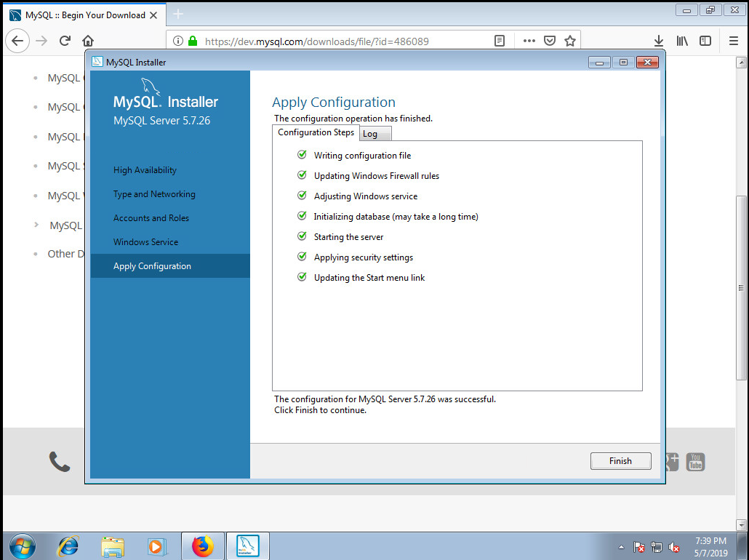Open High Availability step in sidebar
Viewport: 749px width, 560px height.
pos(145,170)
